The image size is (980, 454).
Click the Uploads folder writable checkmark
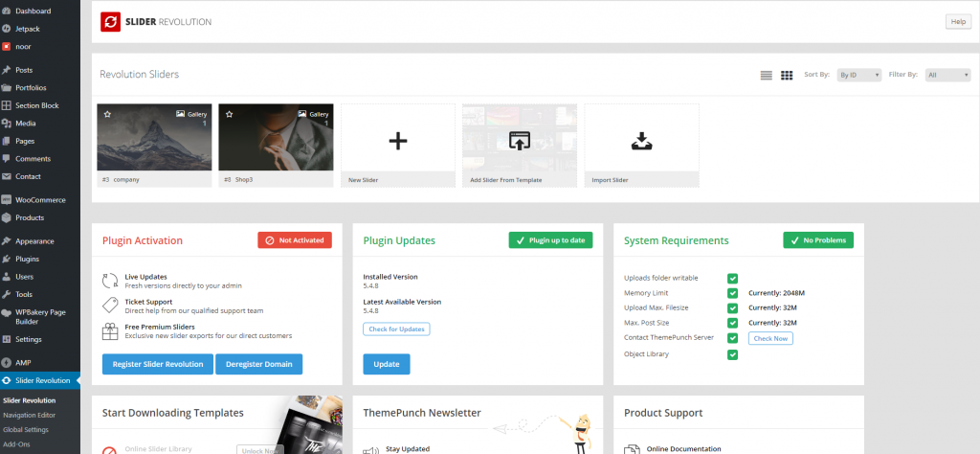[x=732, y=279]
